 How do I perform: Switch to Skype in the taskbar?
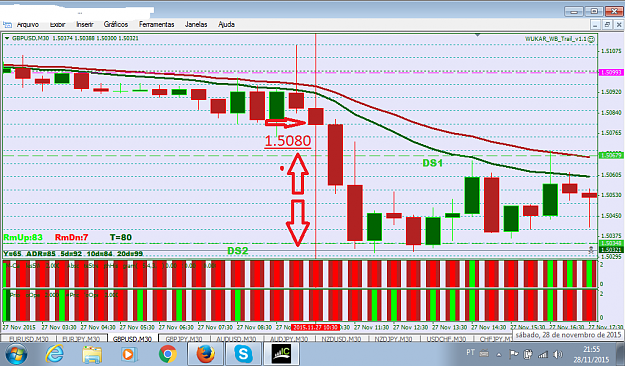(x=243, y=354)
